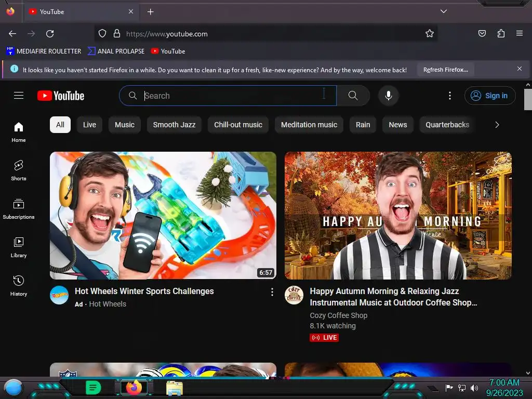
Task: Open Save to Pocket icon
Action: point(482,34)
